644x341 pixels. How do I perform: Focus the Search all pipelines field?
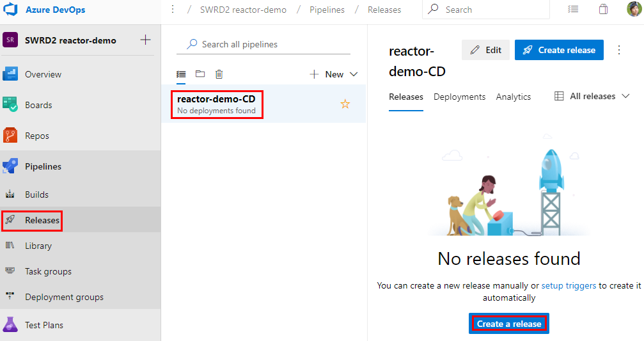263,44
